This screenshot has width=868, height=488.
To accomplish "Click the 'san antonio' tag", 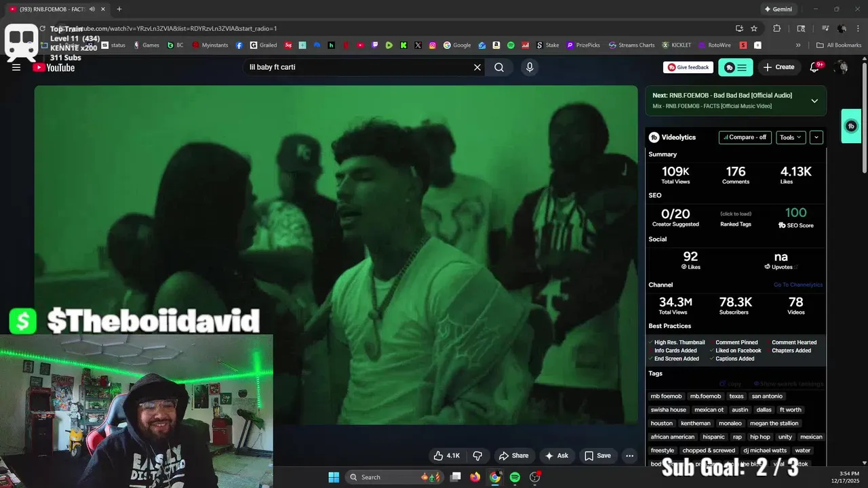I will click(x=767, y=396).
